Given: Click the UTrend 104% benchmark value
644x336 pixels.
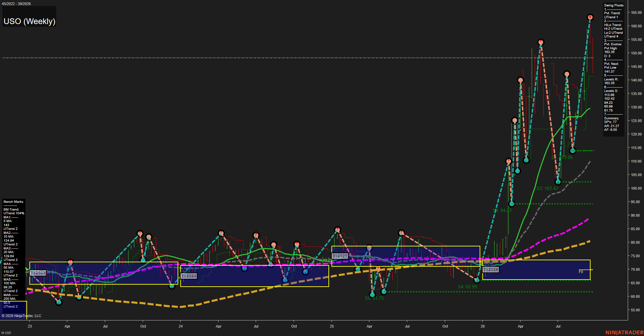Looking at the screenshot, I should (x=14, y=213).
